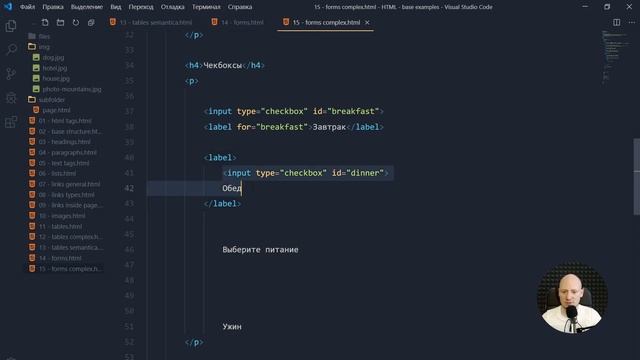The image size is (640, 360).
Task: Click the New Folder icon in Explorer
Action: pos(60,22)
